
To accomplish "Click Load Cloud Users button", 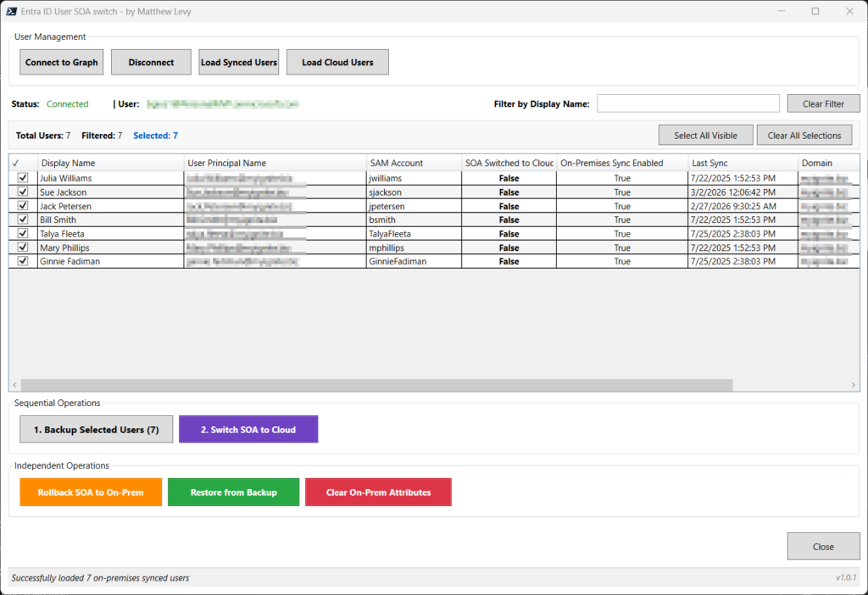I will (x=337, y=62).
